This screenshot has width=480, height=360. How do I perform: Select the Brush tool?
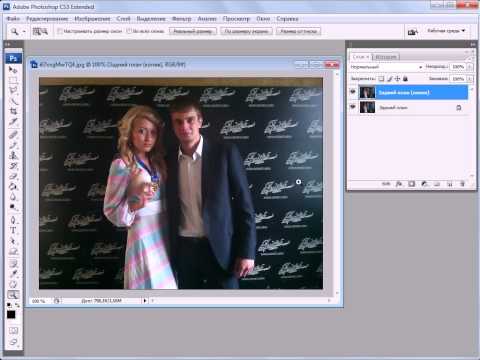click(x=13, y=145)
